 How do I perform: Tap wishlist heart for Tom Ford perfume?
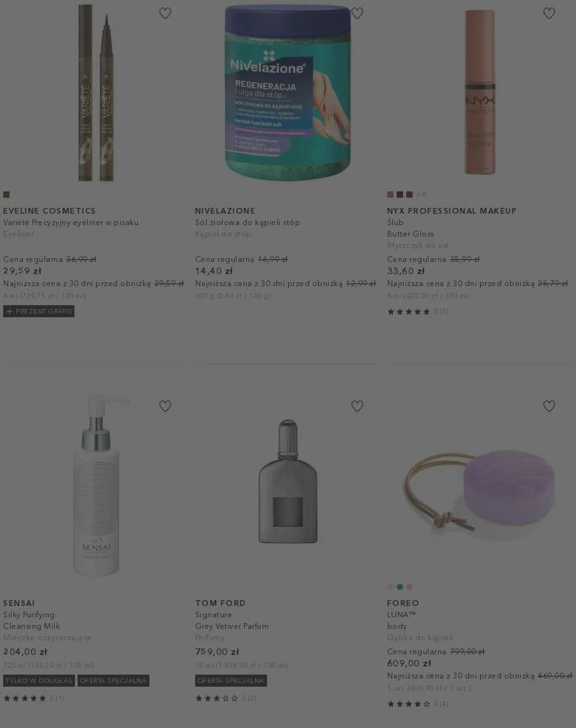pos(357,406)
